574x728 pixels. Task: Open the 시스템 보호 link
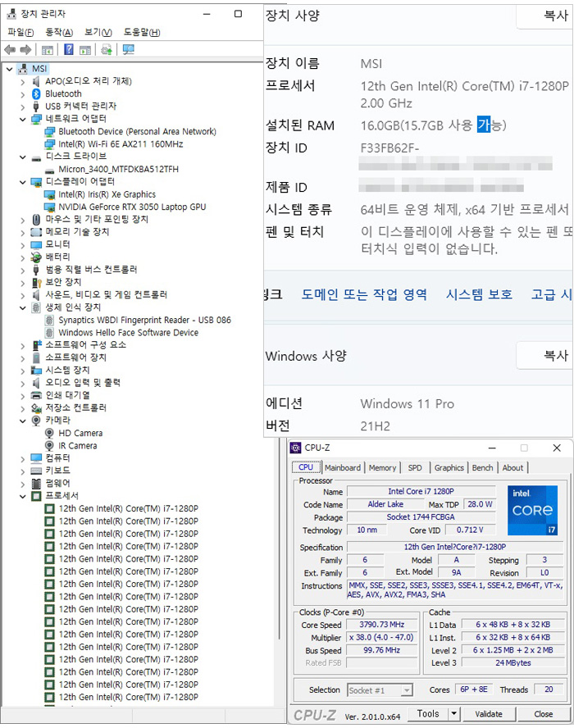pyautogui.click(x=479, y=294)
